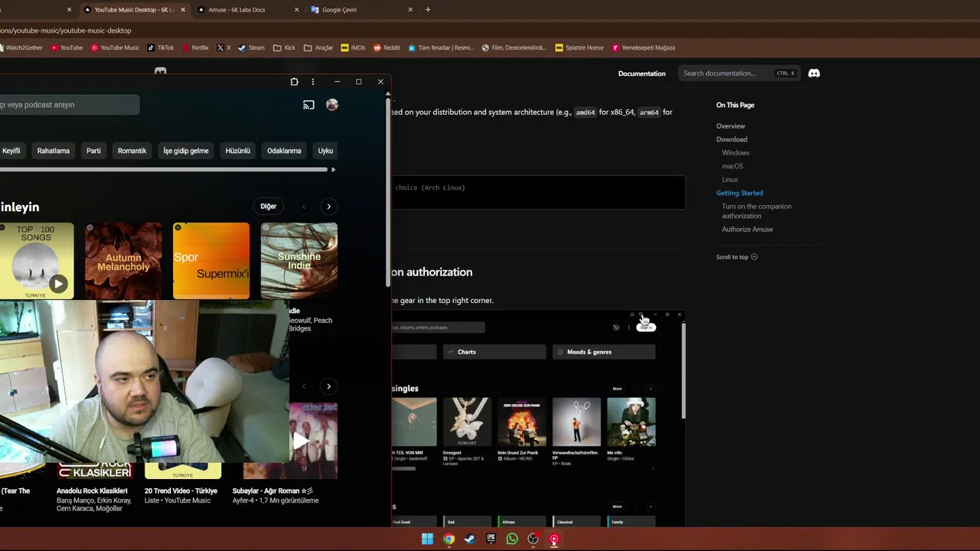This screenshot has width=980, height=551.
Task: Click previous arrow beside Diğer button
Action: pos(303,207)
